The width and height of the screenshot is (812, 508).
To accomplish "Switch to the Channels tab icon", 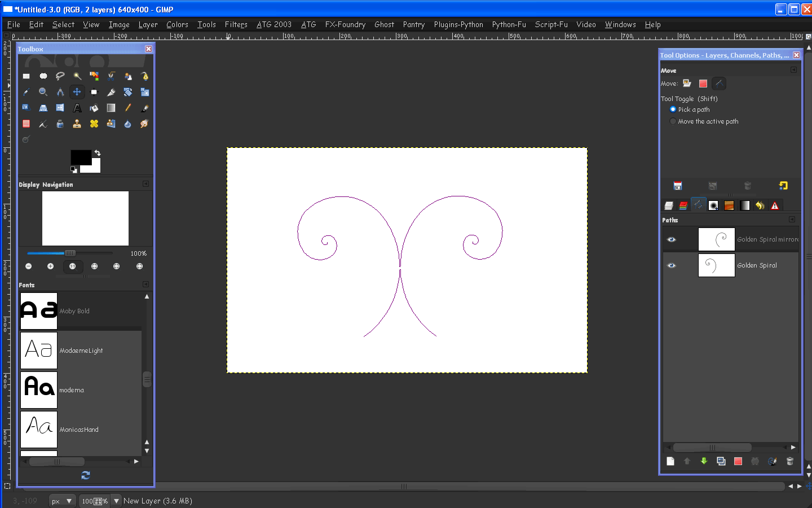I will coord(683,205).
